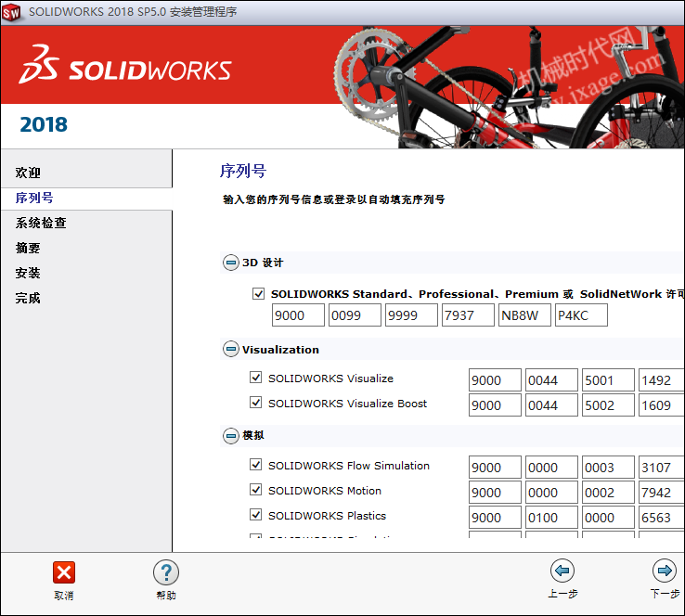The image size is (685, 616).
Task: Click the Visualize serial field 1492
Action: (x=662, y=379)
